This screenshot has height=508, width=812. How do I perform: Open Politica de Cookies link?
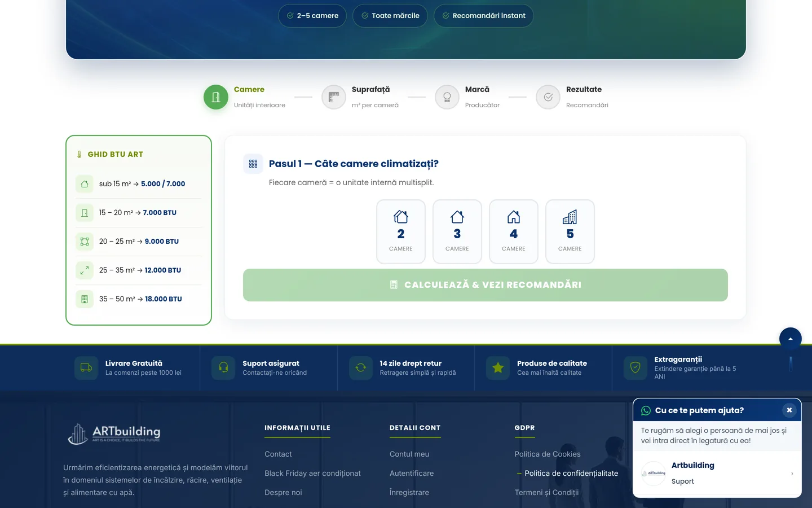coord(548,454)
